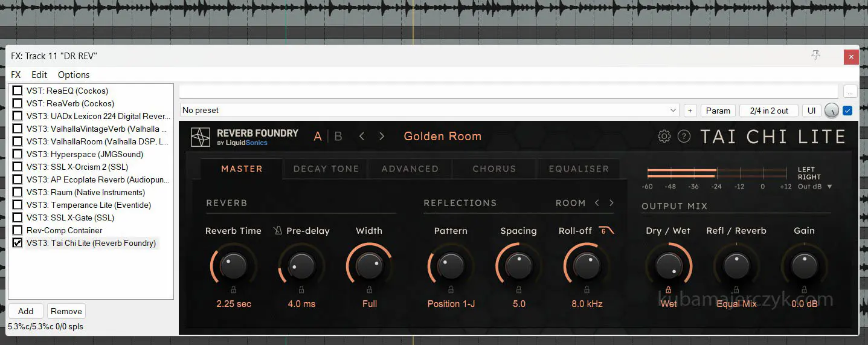
Task: Go to the previous preset with left arrow
Action: [362, 137]
